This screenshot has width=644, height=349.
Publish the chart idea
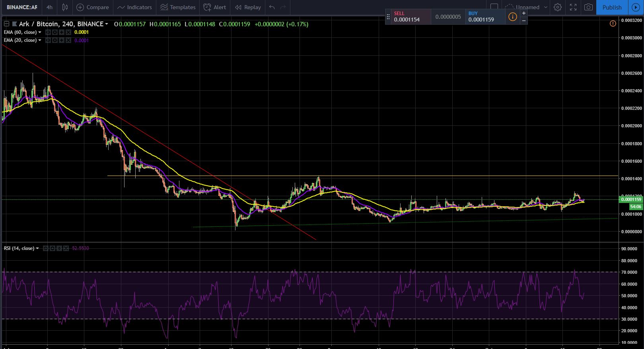tap(612, 7)
